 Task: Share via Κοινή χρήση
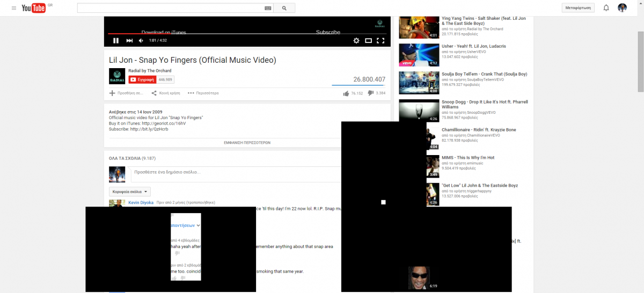(165, 93)
